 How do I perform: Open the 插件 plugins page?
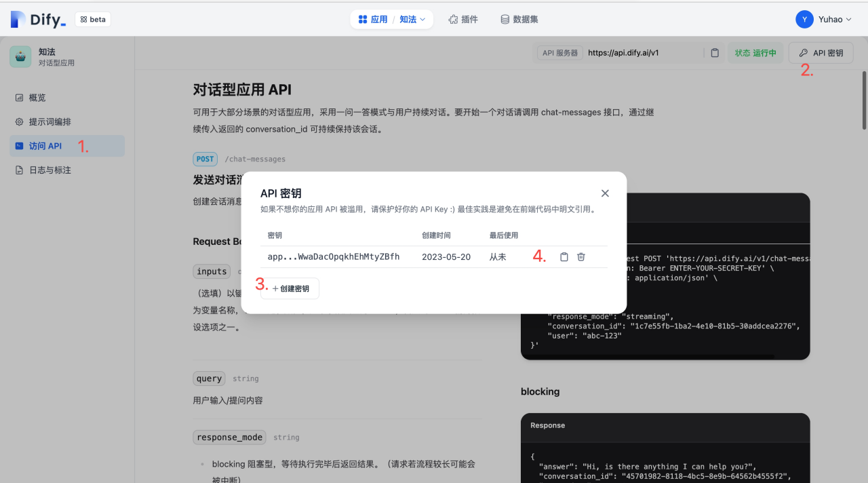(463, 19)
